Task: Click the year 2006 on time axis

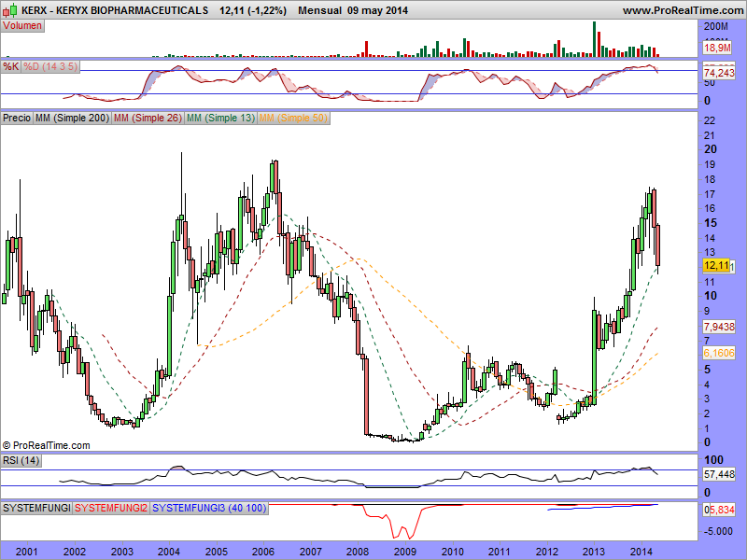Action: point(263,552)
